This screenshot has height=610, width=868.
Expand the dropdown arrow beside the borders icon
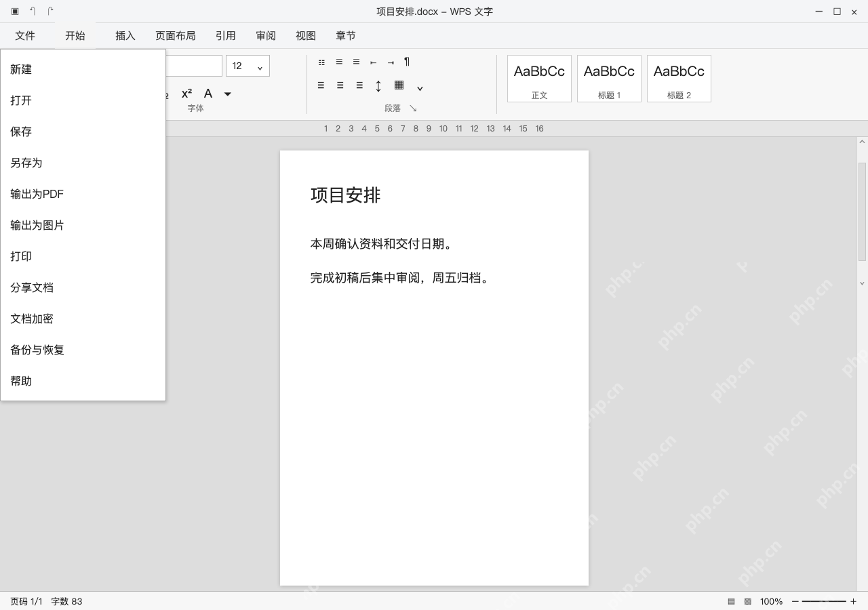click(420, 88)
